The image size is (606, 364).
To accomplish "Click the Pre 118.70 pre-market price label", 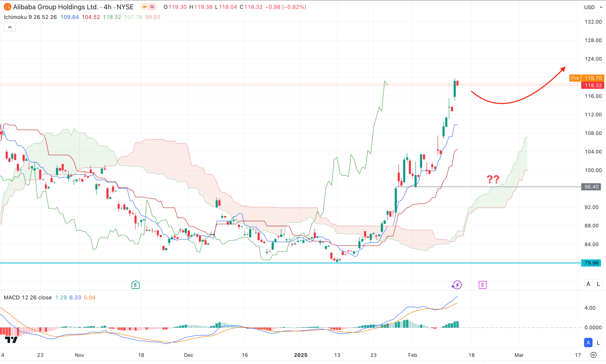I will click(587, 78).
